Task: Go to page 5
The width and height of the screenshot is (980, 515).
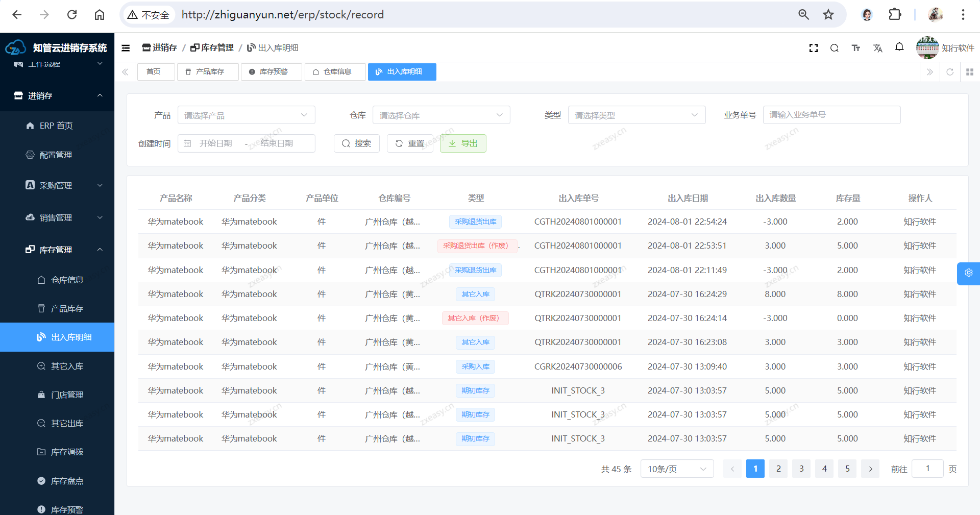Action: click(x=847, y=469)
